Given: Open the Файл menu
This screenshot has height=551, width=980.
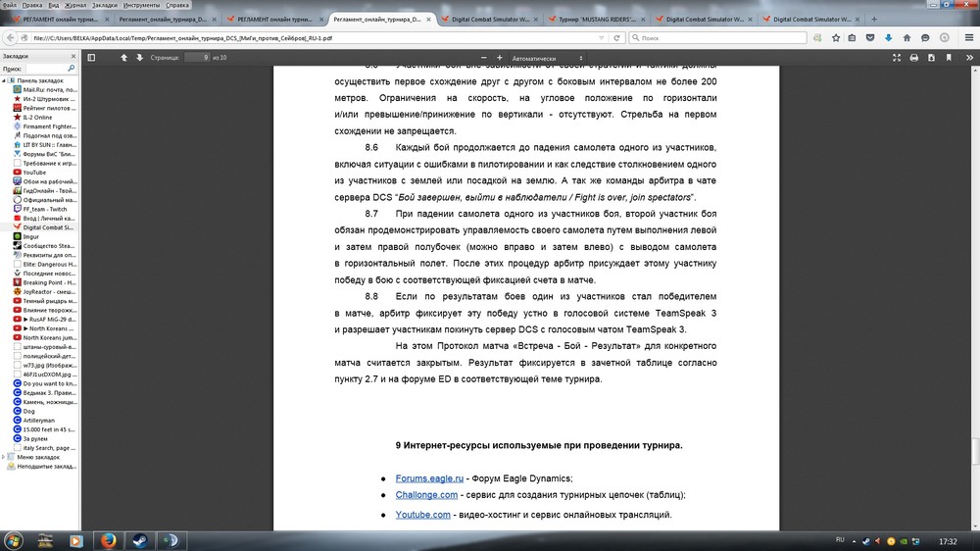Looking at the screenshot, I should pos(10,5).
